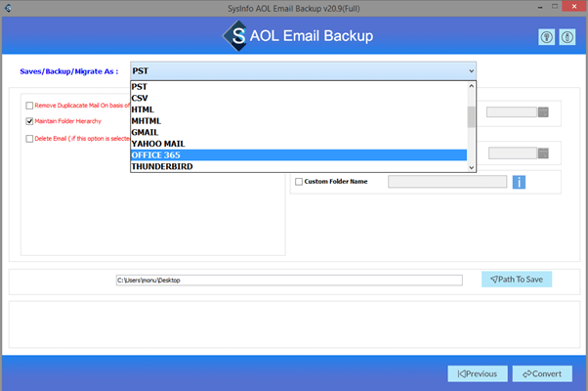This screenshot has height=391, width=588.
Task: Minimize the SysInfo window
Action: click(540, 7)
